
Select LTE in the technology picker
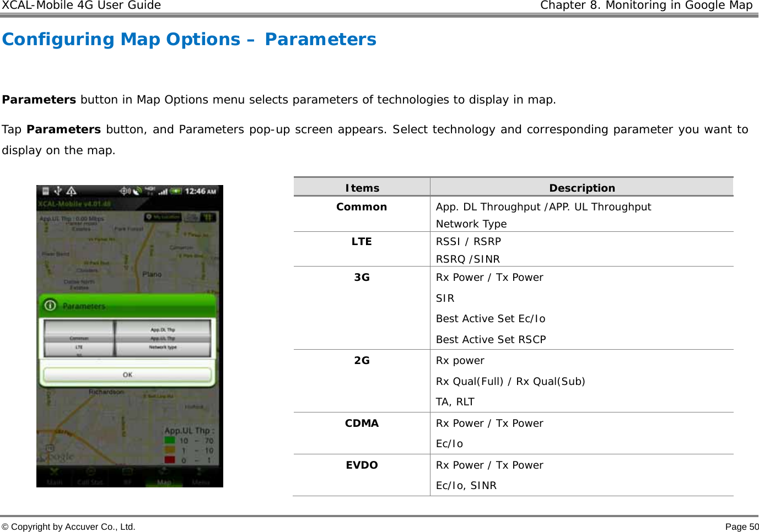click(78, 346)
